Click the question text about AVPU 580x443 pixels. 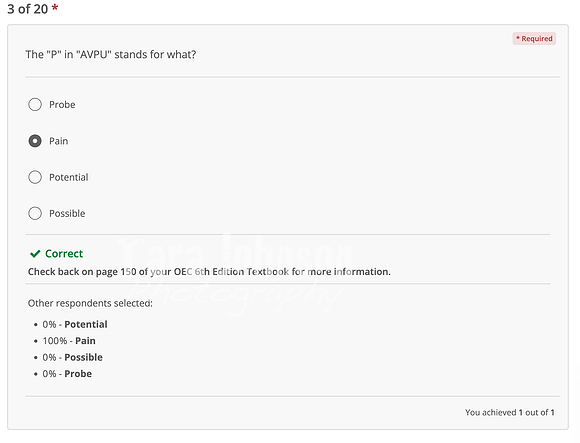pos(111,54)
